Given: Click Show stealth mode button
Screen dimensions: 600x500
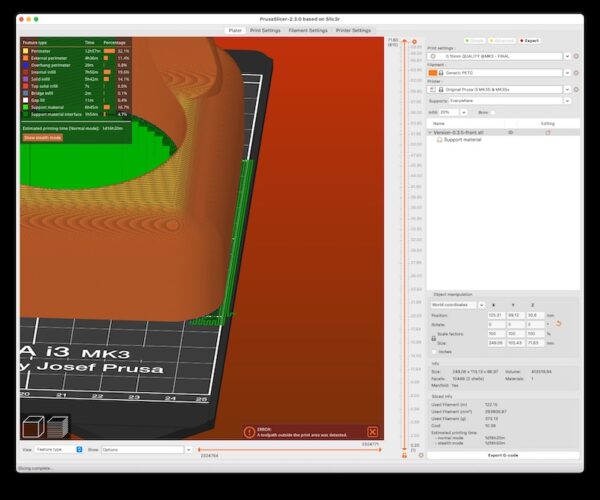Looking at the screenshot, I should click(x=42, y=138).
